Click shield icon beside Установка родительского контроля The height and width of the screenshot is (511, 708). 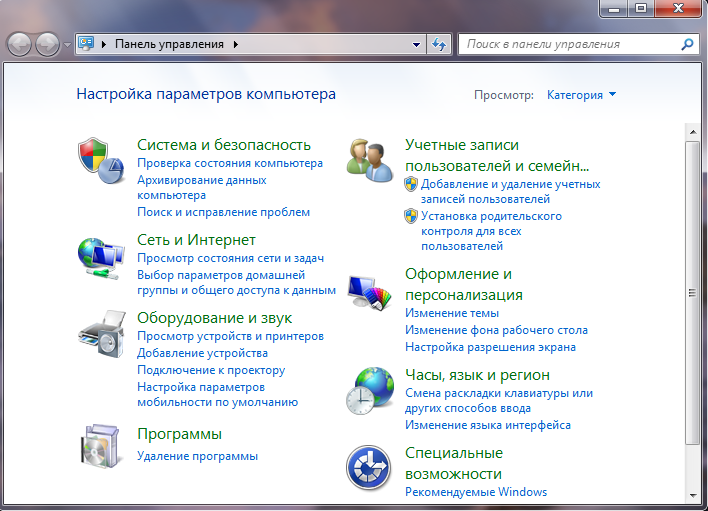pyautogui.click(x=411, y=216)
